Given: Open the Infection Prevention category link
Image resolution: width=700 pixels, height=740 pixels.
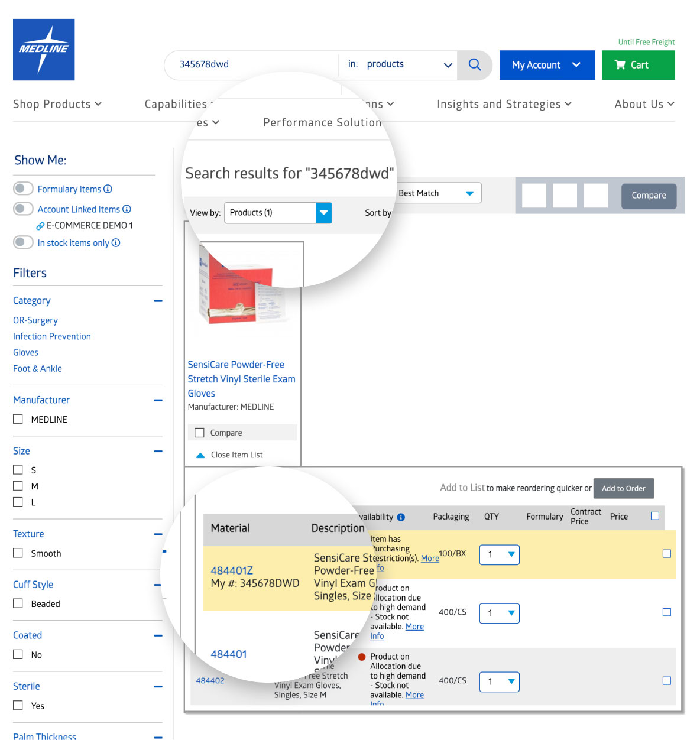Looking at the screenshot, I should coord(52,336).
